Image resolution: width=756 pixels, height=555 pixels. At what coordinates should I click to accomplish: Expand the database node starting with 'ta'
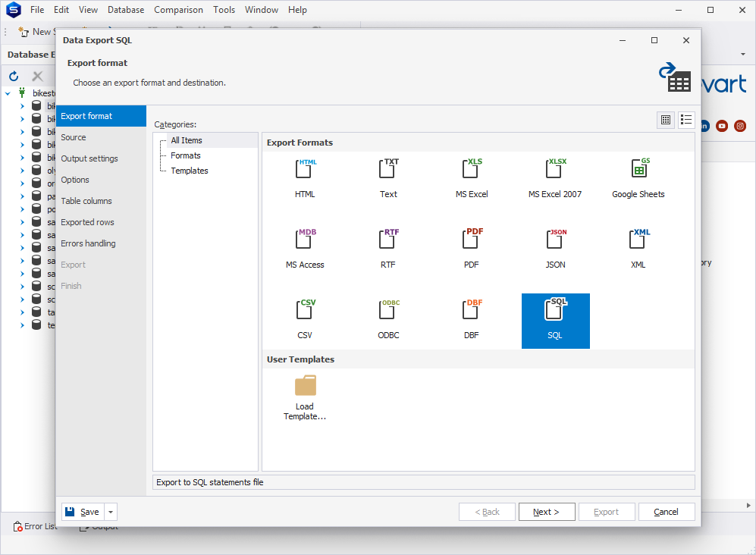click(x=22, y=312)
